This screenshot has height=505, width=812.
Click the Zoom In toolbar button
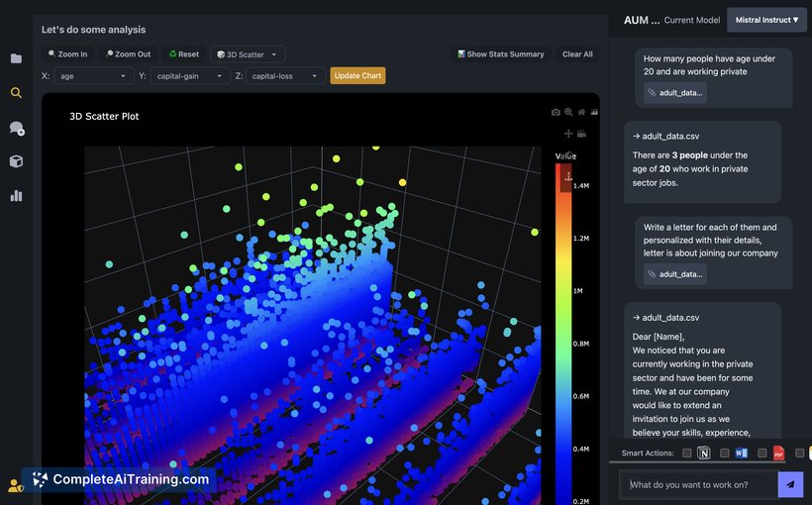[x=68, y=53]
